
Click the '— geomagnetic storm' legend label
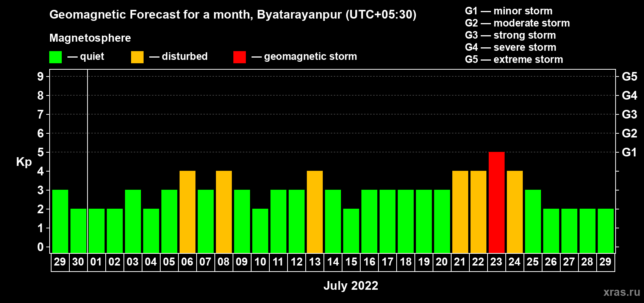(304, 57)
